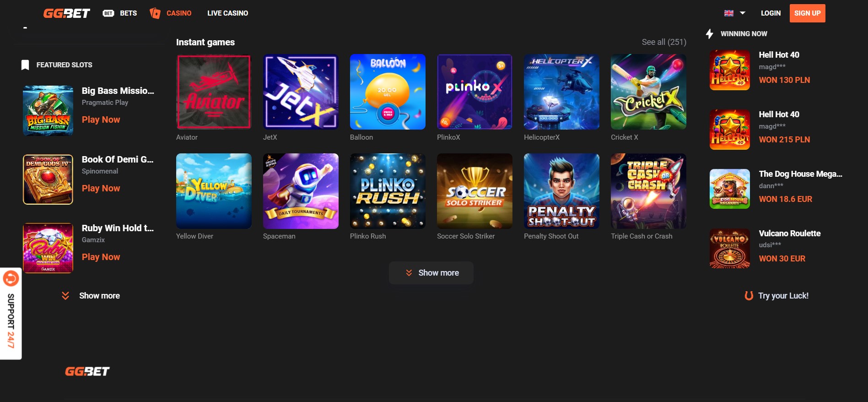
Task: Open the GGBET logo in header
Action: pos(66,13)
